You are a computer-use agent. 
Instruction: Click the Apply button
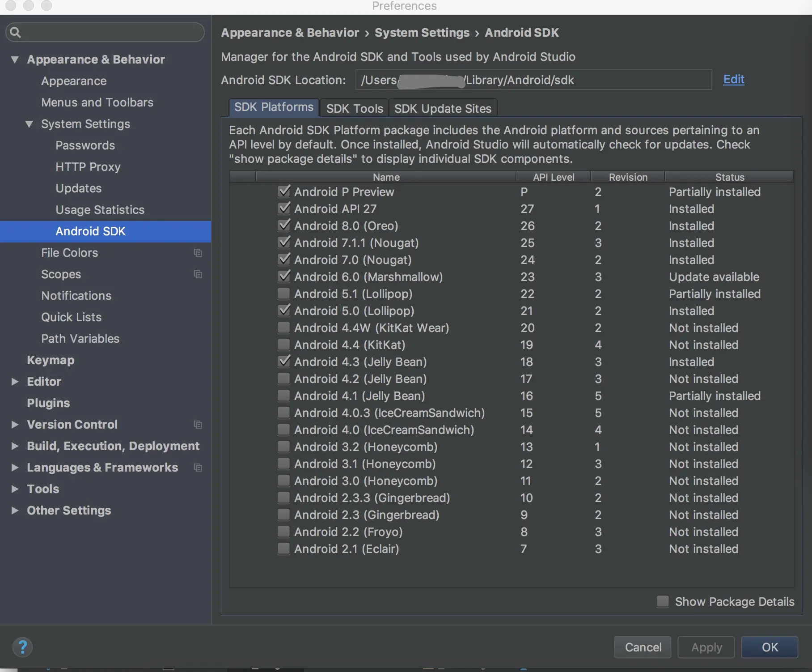point(706,647)
